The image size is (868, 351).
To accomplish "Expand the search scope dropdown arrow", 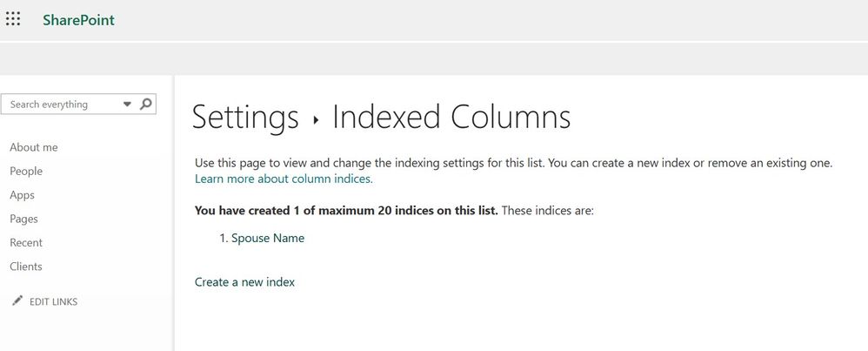I will 127,104.
